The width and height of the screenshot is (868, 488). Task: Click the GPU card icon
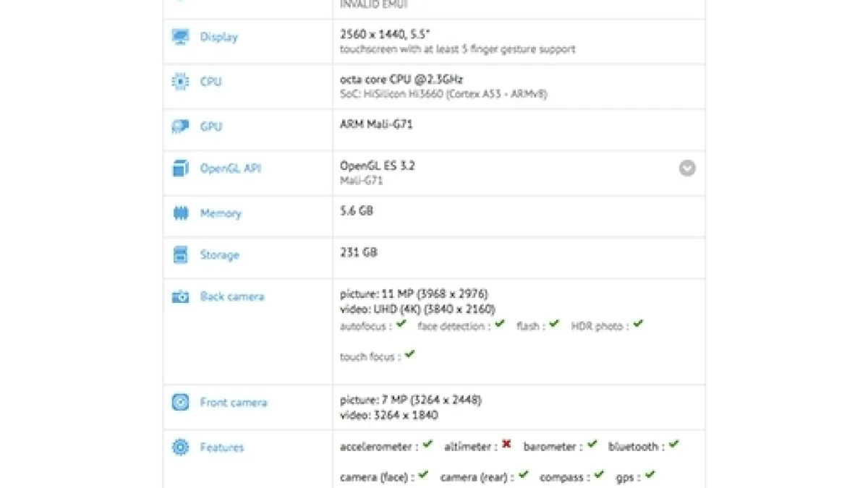click(x=180, y=127)
